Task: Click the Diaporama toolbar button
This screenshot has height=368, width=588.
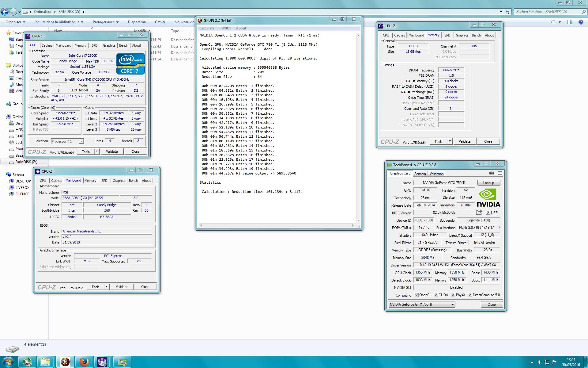Action: 137,22
